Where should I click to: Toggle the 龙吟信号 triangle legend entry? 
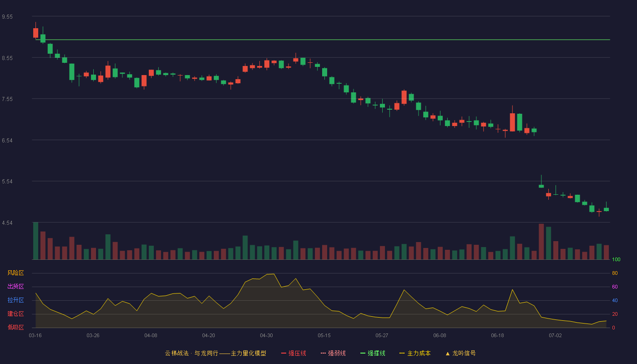460,353
